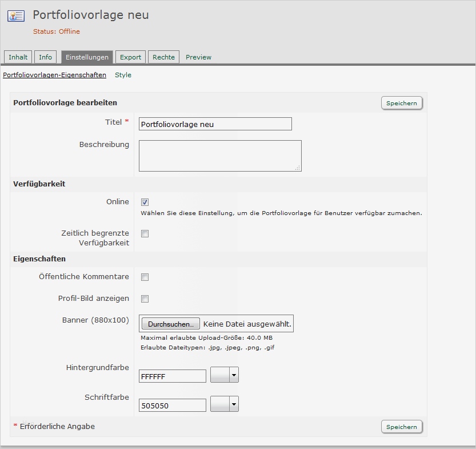Enable Zeitlich begrenzte Verfügbarkeit

click(x=145, y=233)
